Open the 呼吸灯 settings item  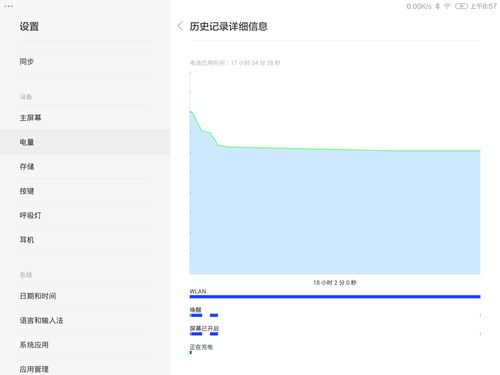[x=85, y=215]
